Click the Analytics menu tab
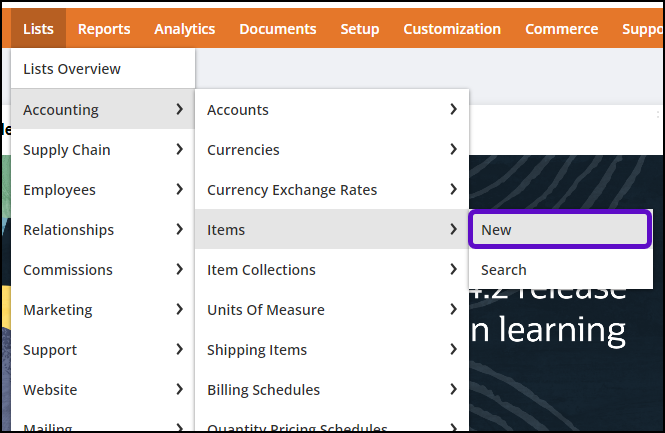The height and width of the screenshot is (433, 665). tap(185, 29)
